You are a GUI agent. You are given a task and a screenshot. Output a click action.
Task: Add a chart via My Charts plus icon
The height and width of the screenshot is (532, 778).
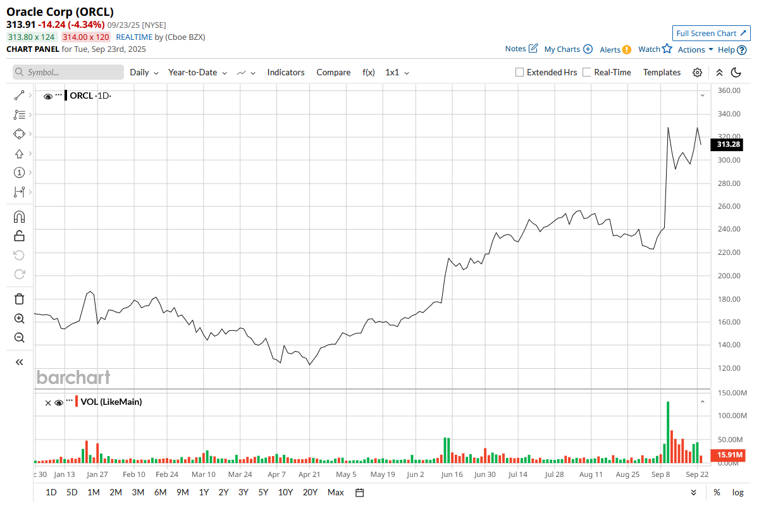(x=588, y=49)
